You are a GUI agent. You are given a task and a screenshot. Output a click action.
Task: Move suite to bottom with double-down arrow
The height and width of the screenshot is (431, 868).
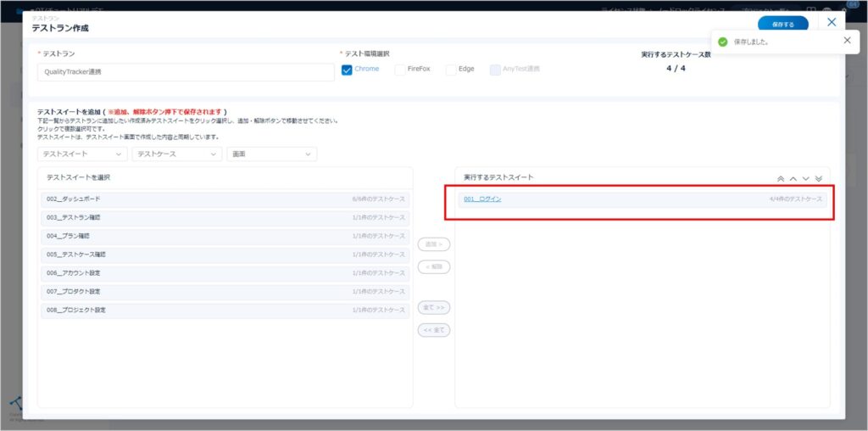[x=818, y=178]
